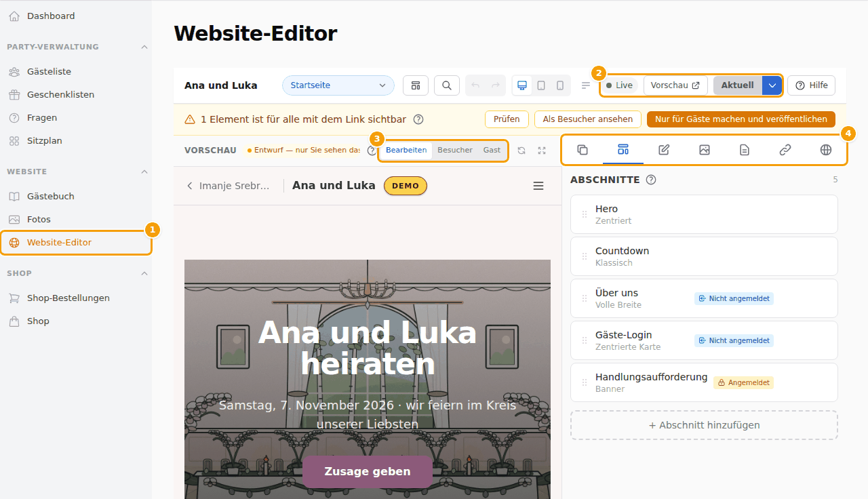This screenshot has width=868, height=499.
Task: Switch to tablet device preview
Action: (541, 85)
